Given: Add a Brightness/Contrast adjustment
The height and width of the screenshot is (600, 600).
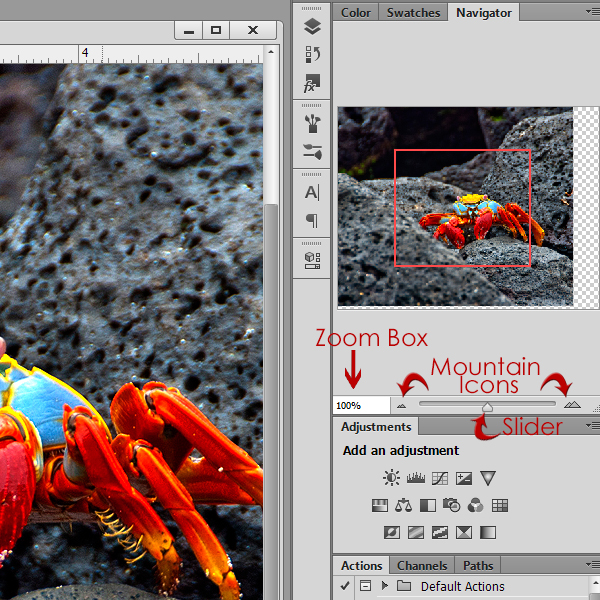Looking at the screenshot, I should click(x=391, y=478).
